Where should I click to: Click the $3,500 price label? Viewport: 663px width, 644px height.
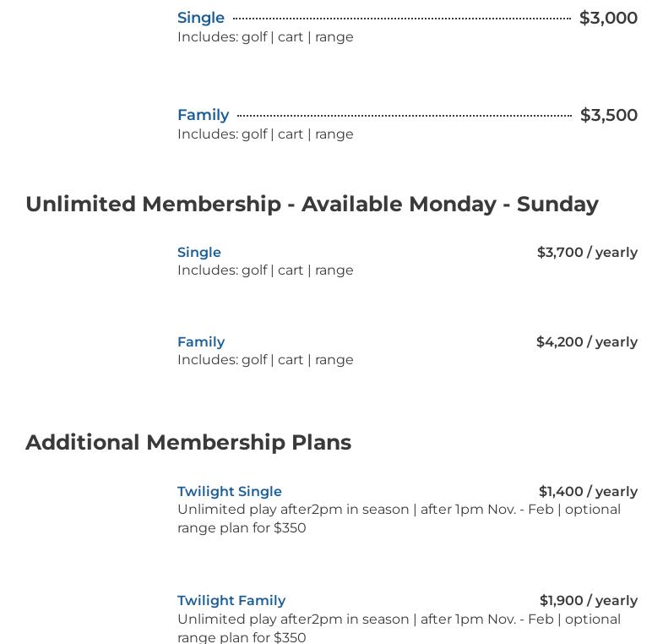[608, 115]
